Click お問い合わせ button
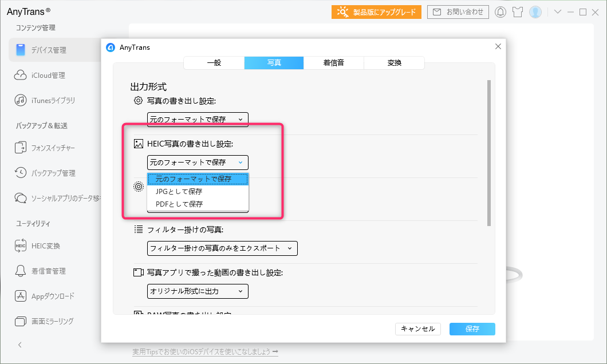The width and height of the screenshot is (607, 364). point(458,12)
